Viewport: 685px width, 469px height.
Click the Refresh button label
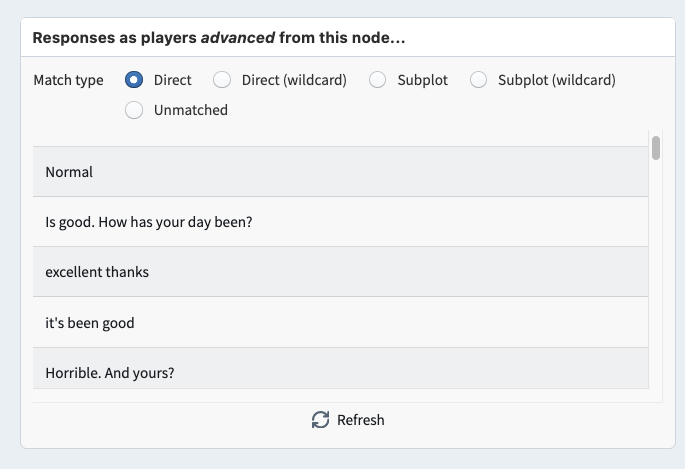click(x=360, y=420)
